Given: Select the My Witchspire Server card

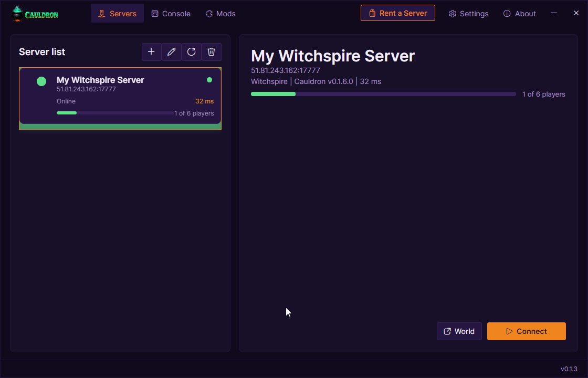Looking at the screenshot, I should click(x=120, y=98).
